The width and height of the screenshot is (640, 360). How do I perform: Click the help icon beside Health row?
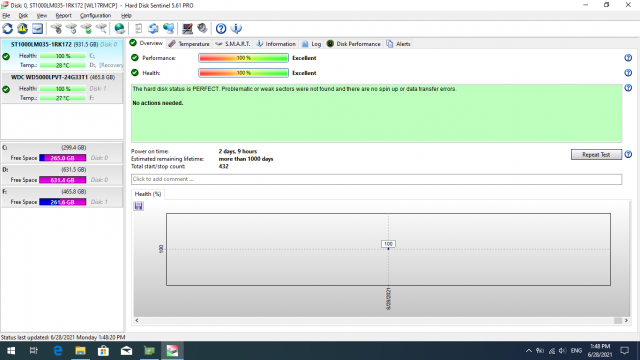[628, 73]
